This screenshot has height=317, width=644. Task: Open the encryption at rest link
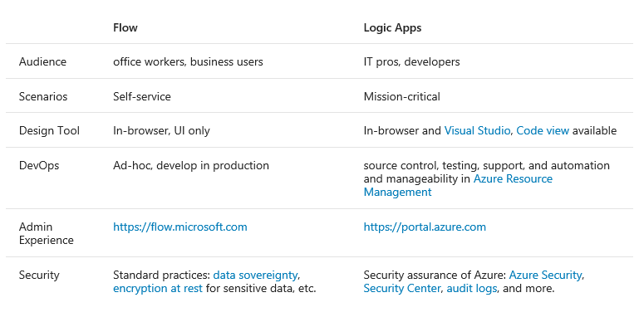158,288
